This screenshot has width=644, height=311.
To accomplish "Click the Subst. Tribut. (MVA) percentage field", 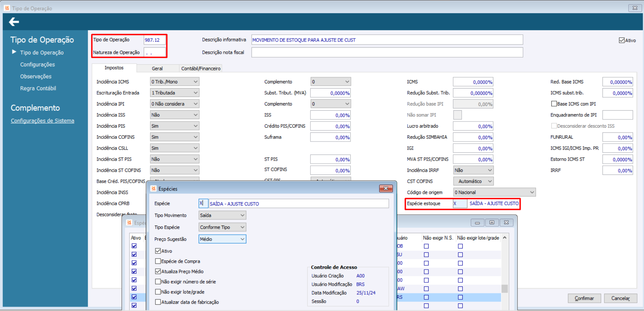I will coord(331,93).
